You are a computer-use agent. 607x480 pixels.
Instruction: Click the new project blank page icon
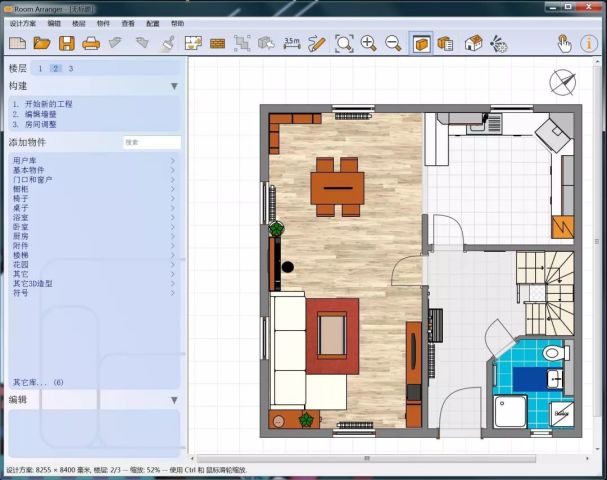17,43
